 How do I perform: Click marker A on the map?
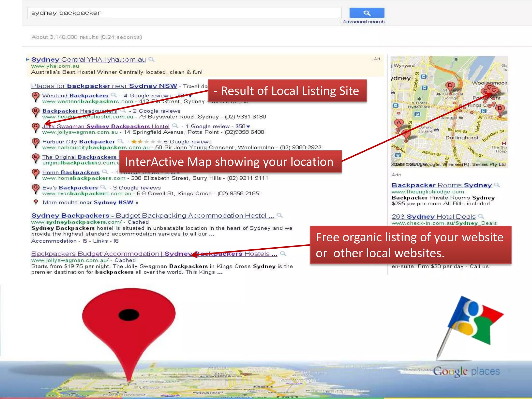point(398,124)
